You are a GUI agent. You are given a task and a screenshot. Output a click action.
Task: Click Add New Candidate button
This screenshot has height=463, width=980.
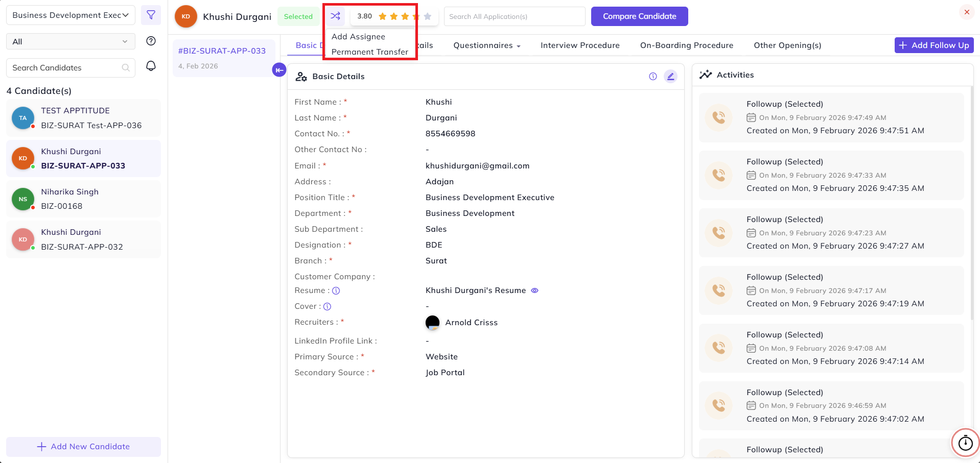(83, 447)
